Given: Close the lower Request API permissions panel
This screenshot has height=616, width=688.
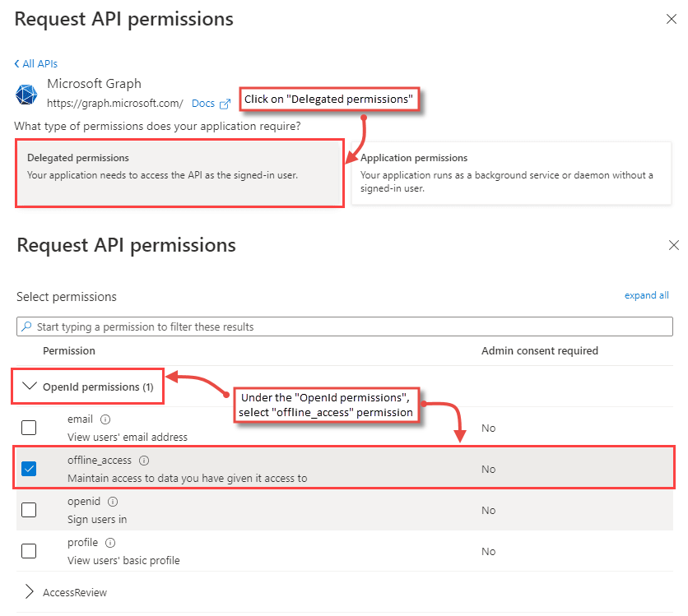Looking at the screenshot, I should (x=673, y=245).
